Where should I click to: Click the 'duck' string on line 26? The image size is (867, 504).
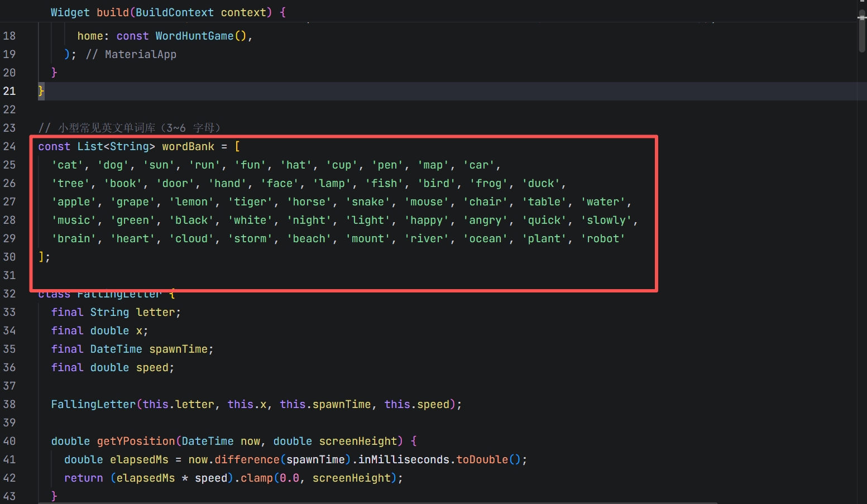pyautogui.click(x=541, y=183)
